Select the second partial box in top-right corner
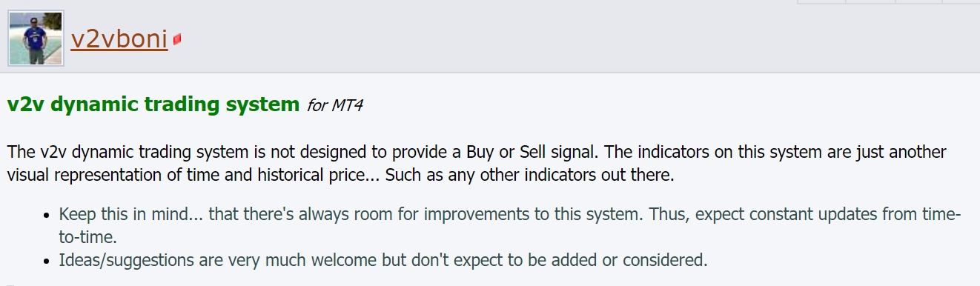 [870, 1]
